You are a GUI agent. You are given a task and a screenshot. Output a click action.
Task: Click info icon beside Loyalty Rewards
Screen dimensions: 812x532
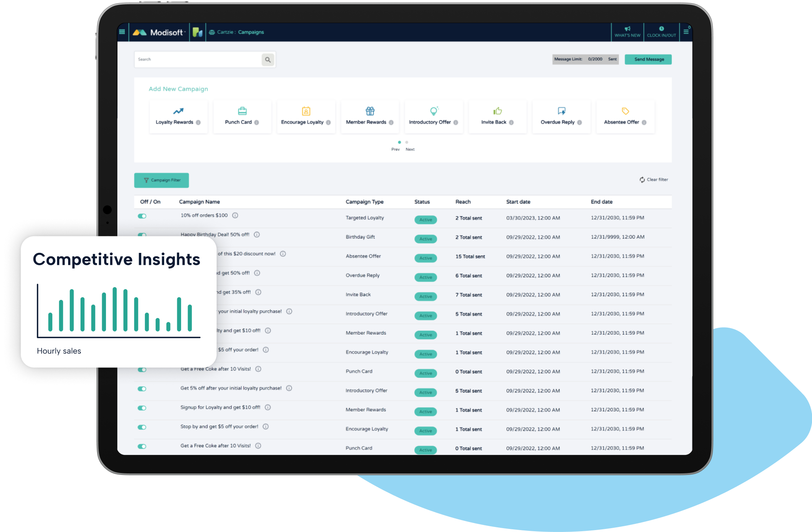click(x=198, y=123)
